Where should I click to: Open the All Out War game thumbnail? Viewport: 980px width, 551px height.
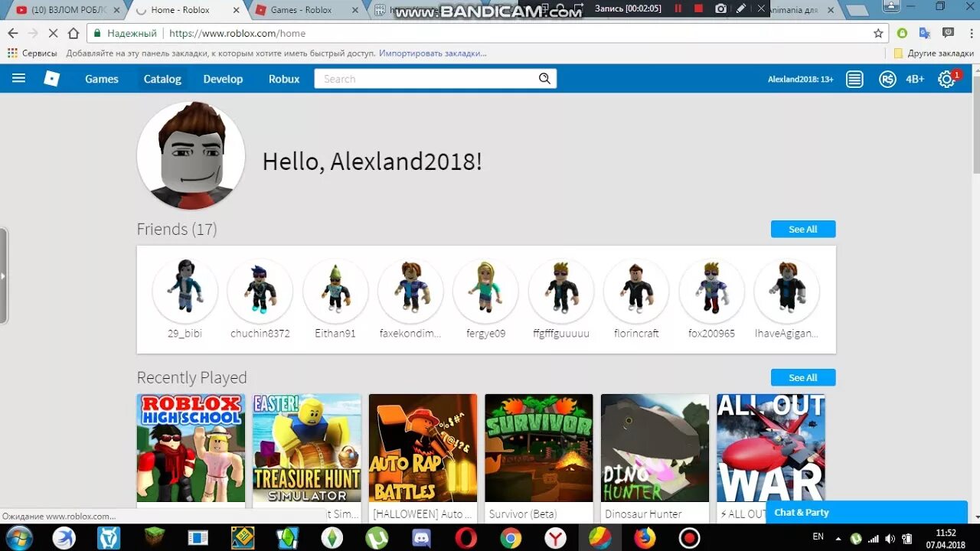tap(771, 448)
